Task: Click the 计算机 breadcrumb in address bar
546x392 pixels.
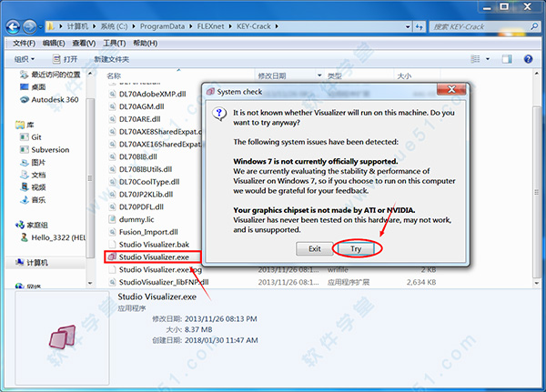Action: tap(77, 26)
